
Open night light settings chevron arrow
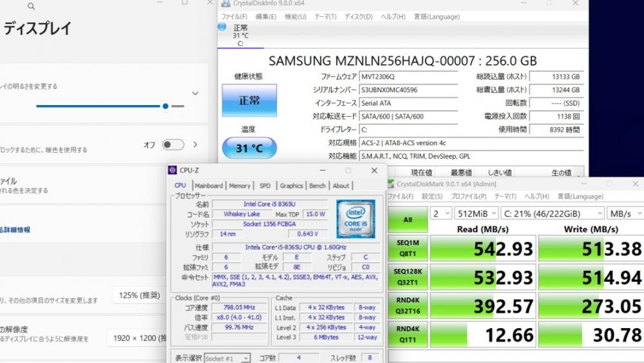pyautogui.click(x=196, y=144)
